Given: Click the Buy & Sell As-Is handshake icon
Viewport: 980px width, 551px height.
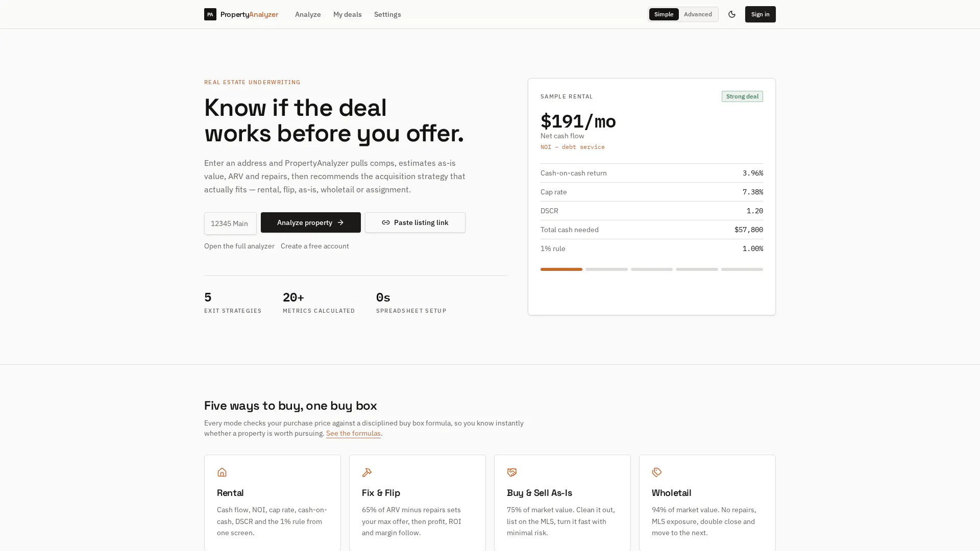Looking at the screenshot, I should click(x=511, y=472).
